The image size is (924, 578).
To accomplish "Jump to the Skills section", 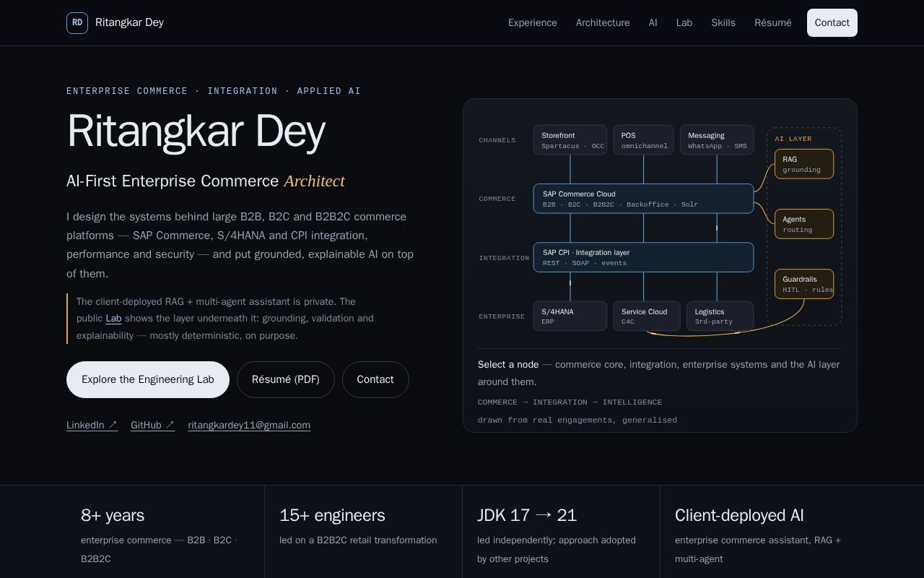I will click(723, 22).
